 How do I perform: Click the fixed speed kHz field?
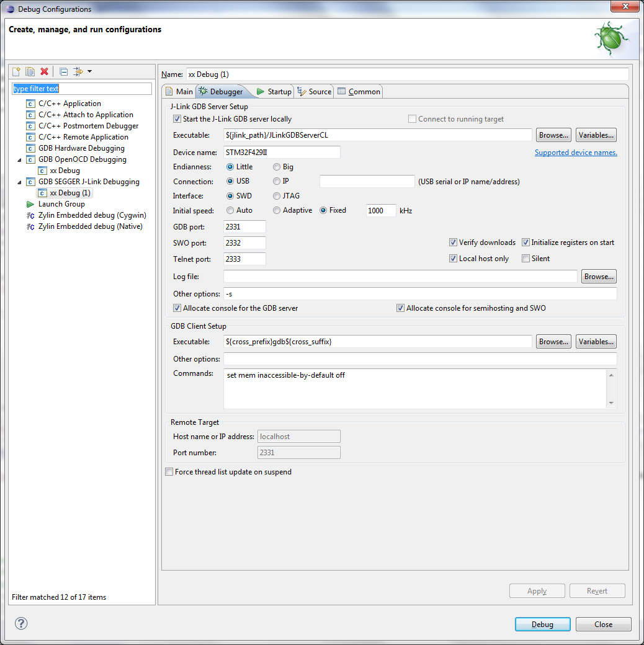click(x=381, y=211)
